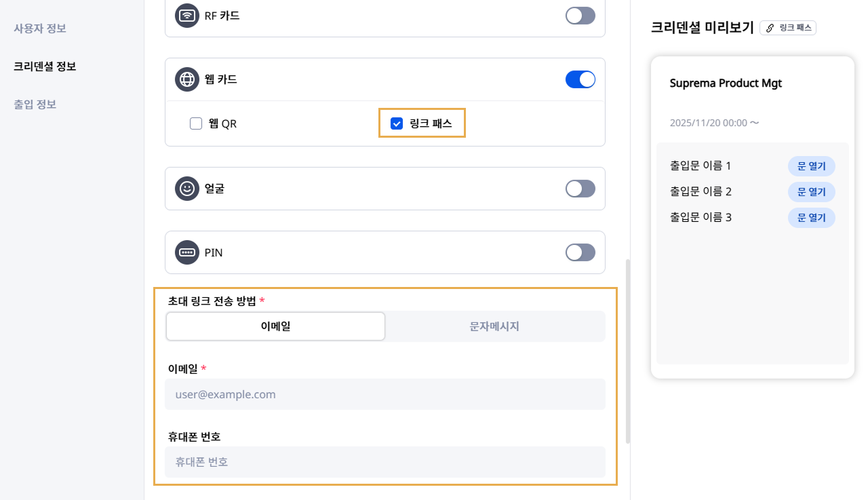
Task: Enable the 얼굴 credential toggle
Action: point(580,189)
